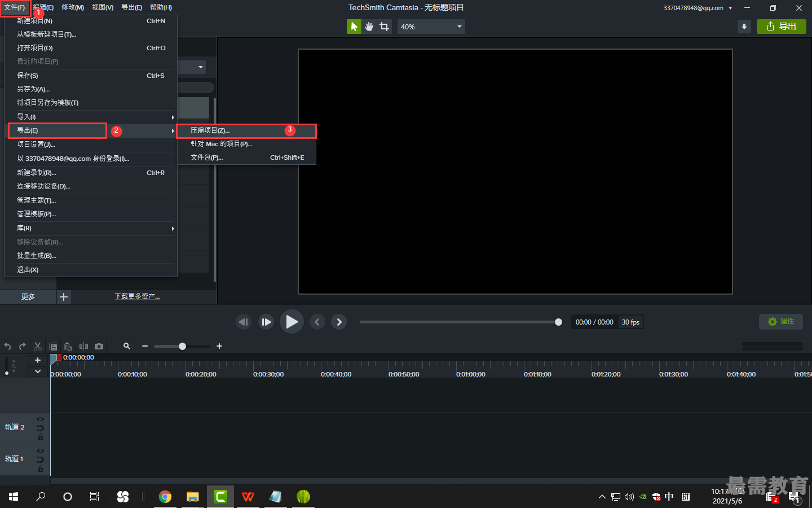
Task: Expand the 库 submenu
Action: (91, 228)
